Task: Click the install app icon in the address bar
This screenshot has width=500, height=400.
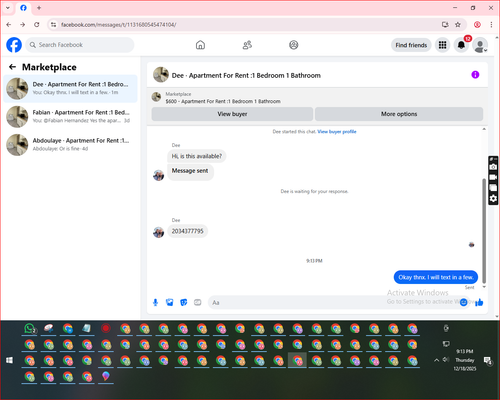Action: pos(445,25)
